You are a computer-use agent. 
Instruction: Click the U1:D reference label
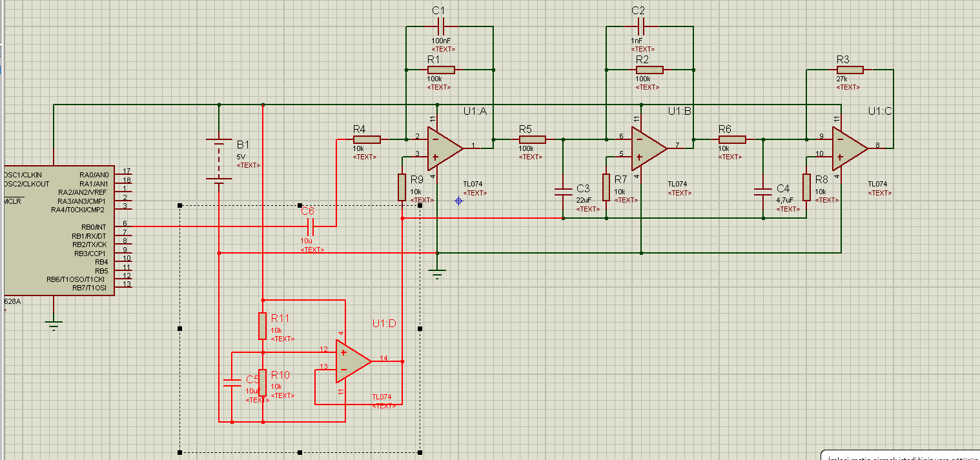[x=384, y=323]
